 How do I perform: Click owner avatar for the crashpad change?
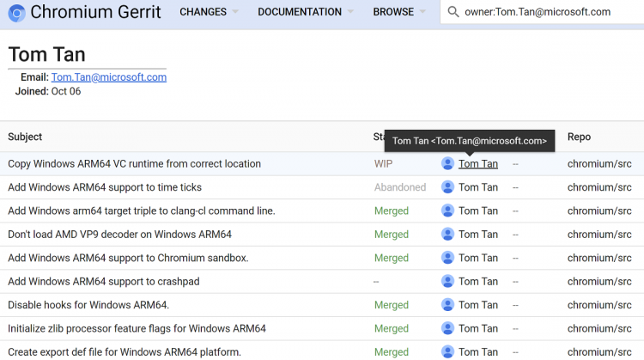point(447,281)
